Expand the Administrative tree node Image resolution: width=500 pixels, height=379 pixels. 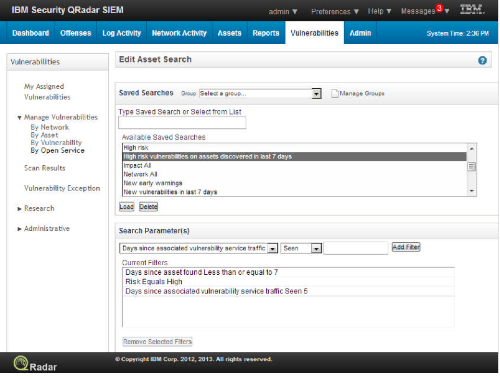pos(19,229)
